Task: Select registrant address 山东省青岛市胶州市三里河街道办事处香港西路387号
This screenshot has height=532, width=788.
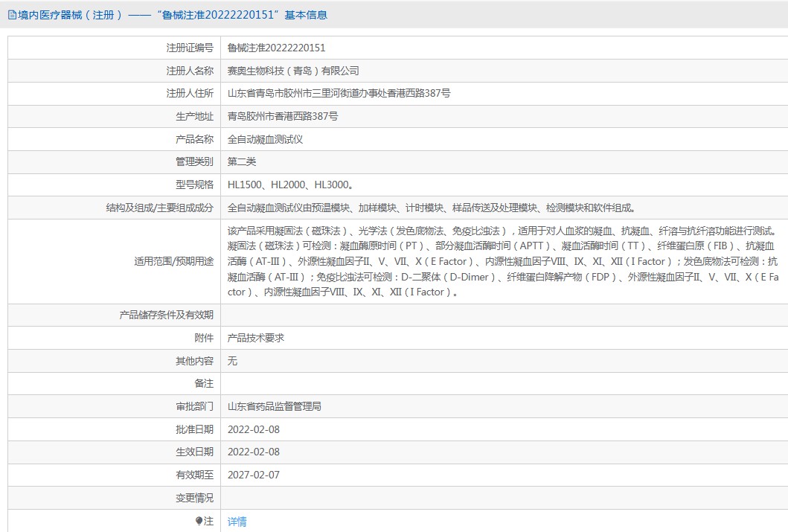Action: pos(339,94)
